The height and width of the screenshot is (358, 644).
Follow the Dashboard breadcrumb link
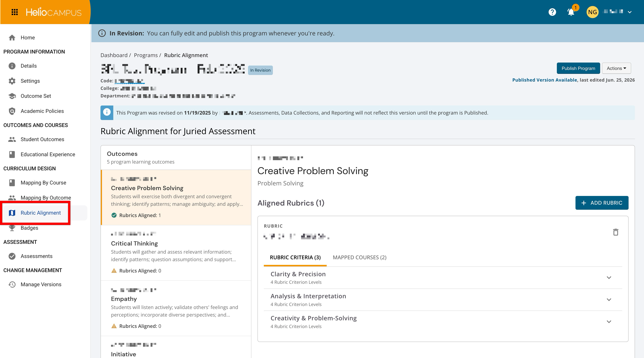(x=114, y=55)
